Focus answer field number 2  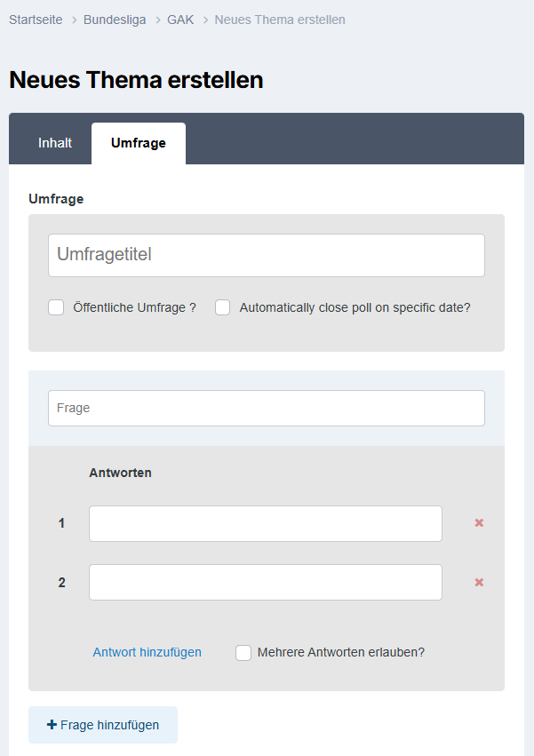pos(266,583)
